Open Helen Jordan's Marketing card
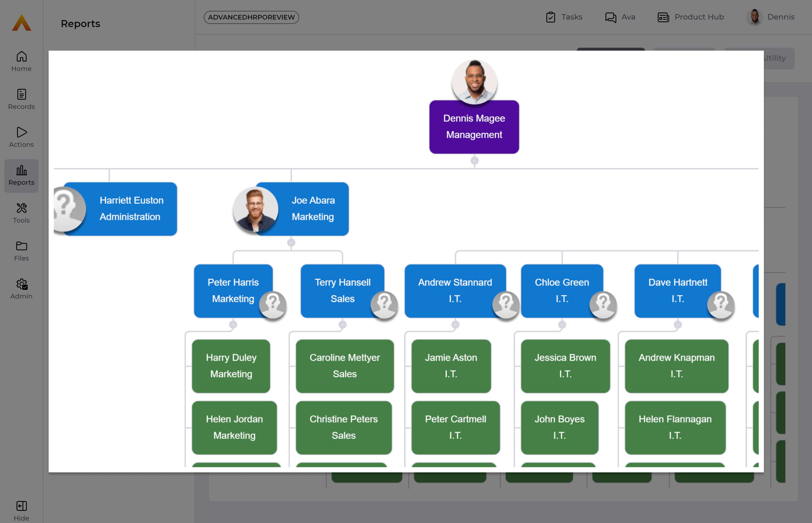This screenshot has width=812, height=523. click(235, 428)
